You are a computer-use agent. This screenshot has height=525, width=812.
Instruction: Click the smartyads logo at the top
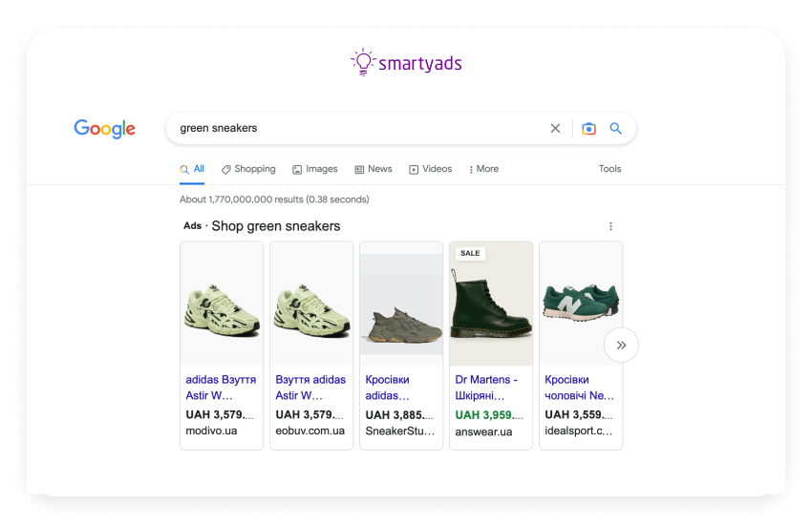point(406,63)
